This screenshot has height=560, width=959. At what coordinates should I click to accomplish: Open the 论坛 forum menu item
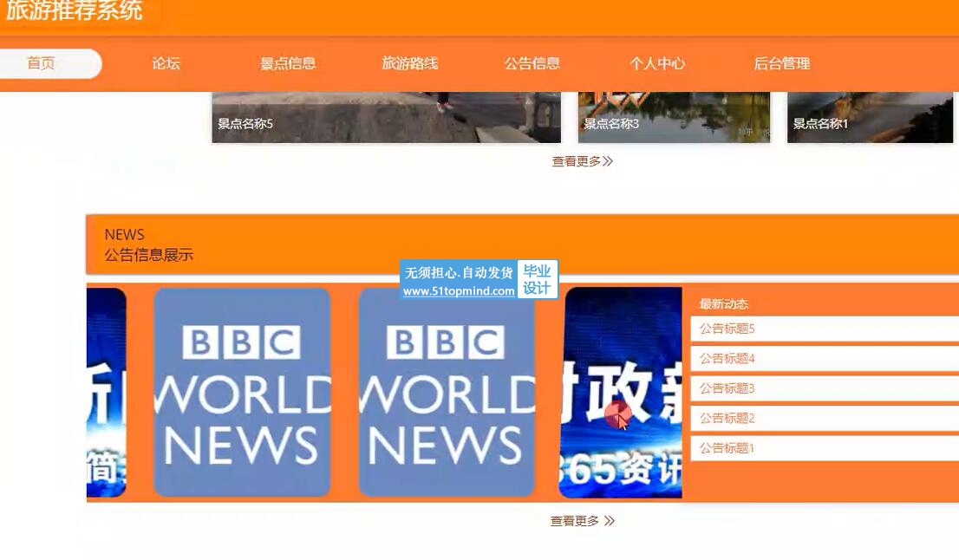166,63
